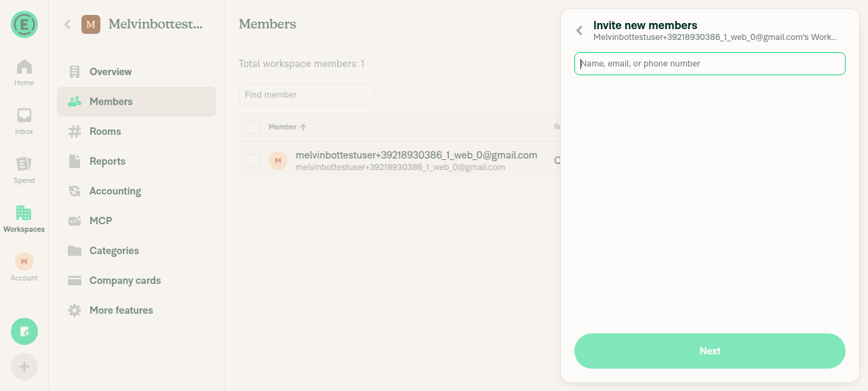The image size is (868, 391).
Task: Click the MCP icon
Action: [75, 221]
